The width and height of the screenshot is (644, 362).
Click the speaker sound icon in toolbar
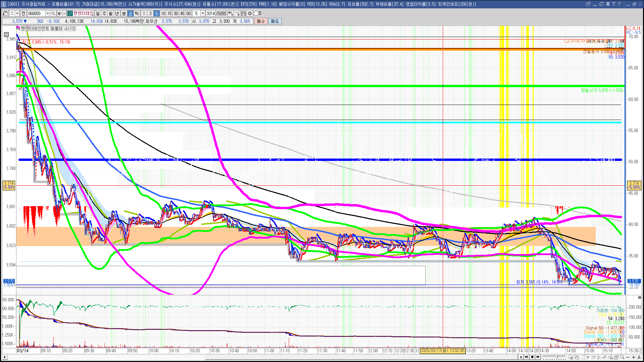(x=59, y=13)
